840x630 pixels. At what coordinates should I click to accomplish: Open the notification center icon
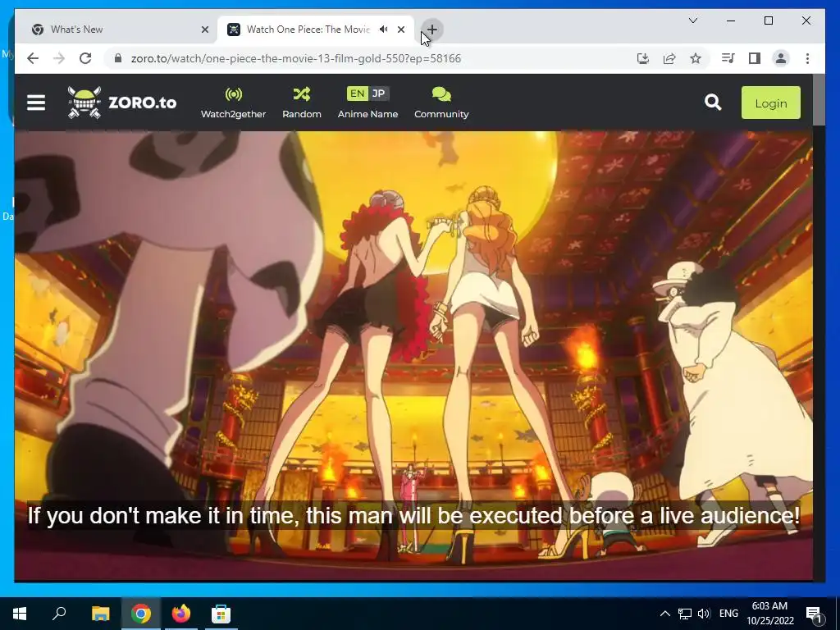(815, 614)
